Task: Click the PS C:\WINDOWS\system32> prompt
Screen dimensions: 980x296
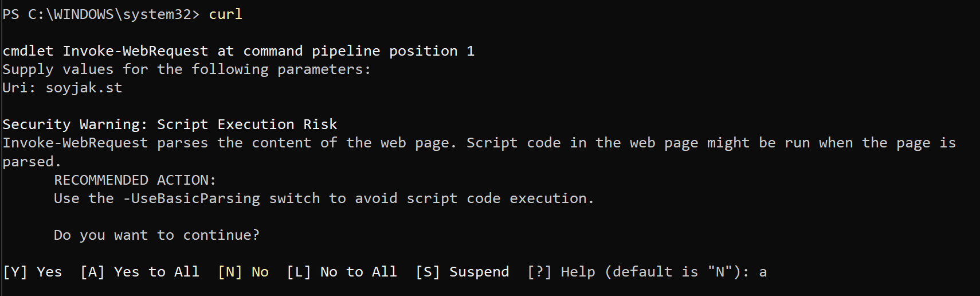Action: coord(101,14)
